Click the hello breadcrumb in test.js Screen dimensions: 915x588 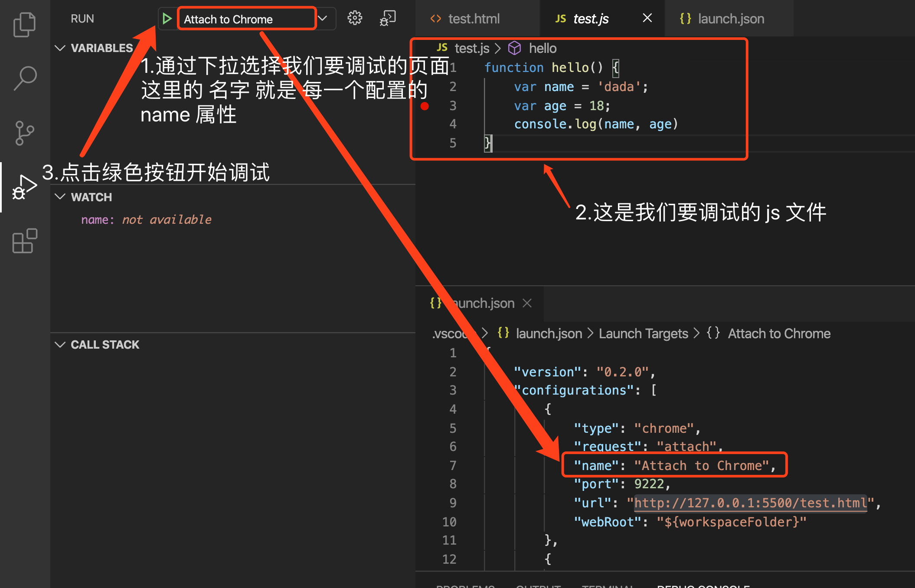[542, 48]
